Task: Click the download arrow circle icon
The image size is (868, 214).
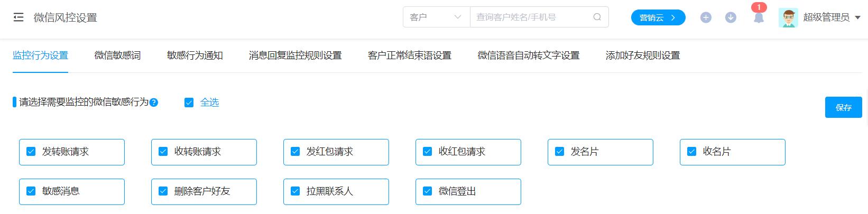Action: 731,17
